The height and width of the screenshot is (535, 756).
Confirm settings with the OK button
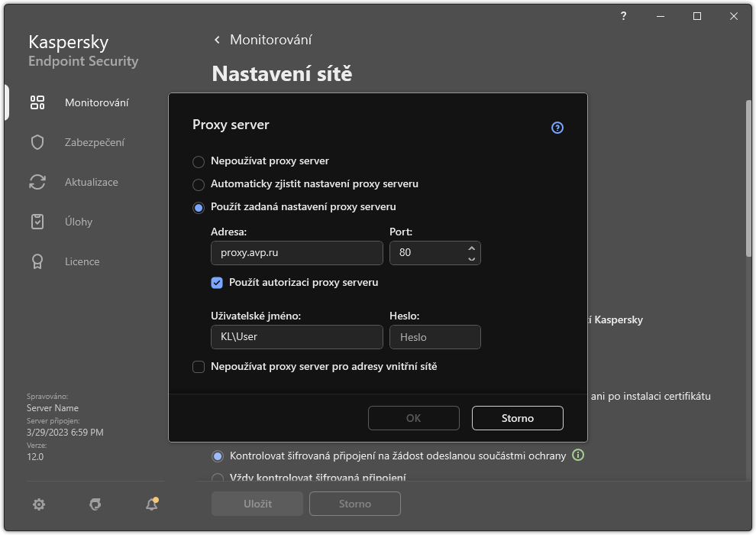413,418
